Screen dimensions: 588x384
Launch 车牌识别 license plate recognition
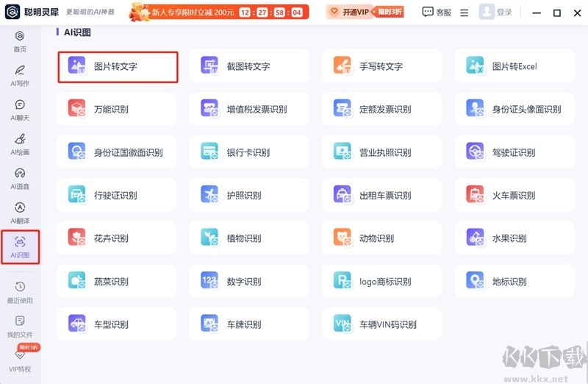(x=249, y=324)
